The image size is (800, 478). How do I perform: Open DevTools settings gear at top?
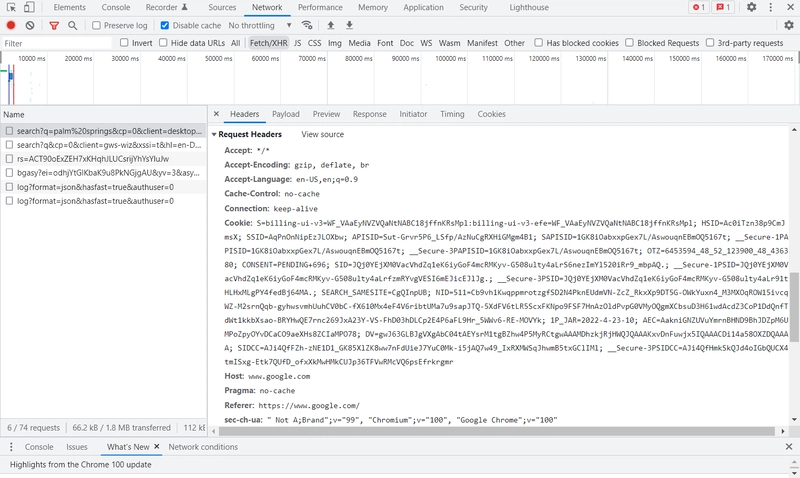coord(752,7)
